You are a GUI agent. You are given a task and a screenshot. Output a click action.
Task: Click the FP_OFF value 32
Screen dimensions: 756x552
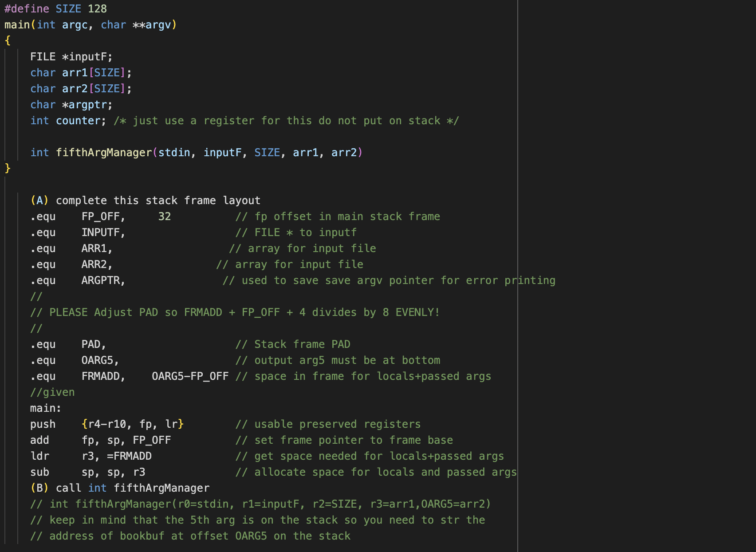(x=164, y=216)
